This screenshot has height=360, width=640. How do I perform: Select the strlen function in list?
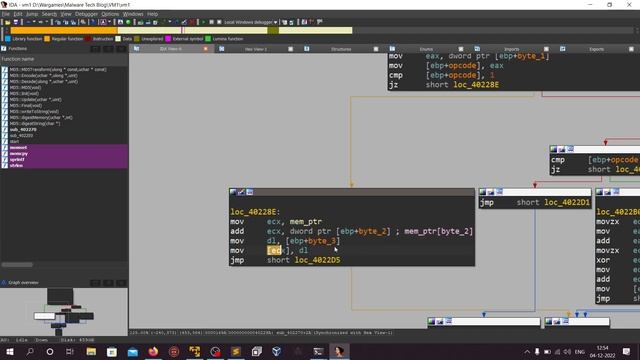(x=16, y=165)
